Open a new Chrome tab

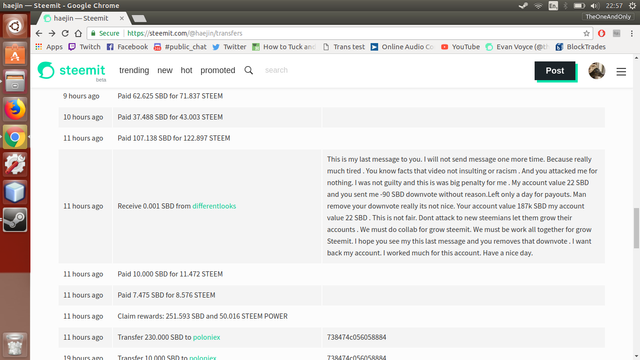[x=139, y=18]
